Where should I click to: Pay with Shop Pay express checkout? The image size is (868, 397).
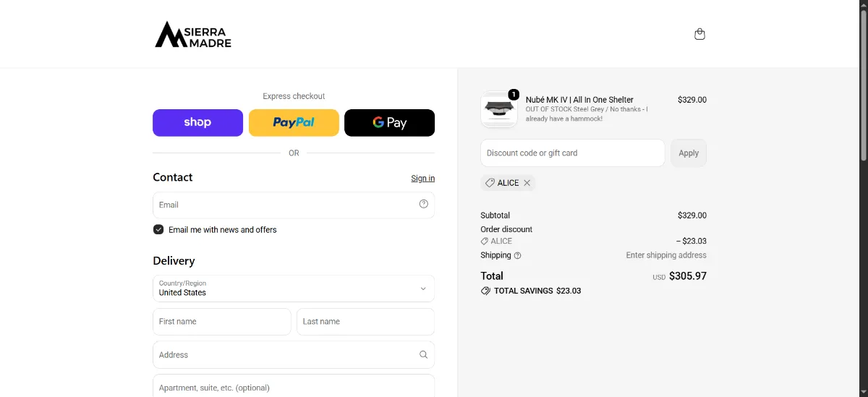(x=197, y=123)
